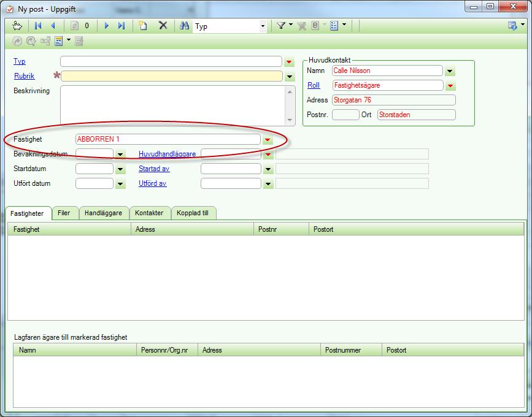Click Beskrivning scrollbar up arrow
532x417 pixels.
click(290, 91)
